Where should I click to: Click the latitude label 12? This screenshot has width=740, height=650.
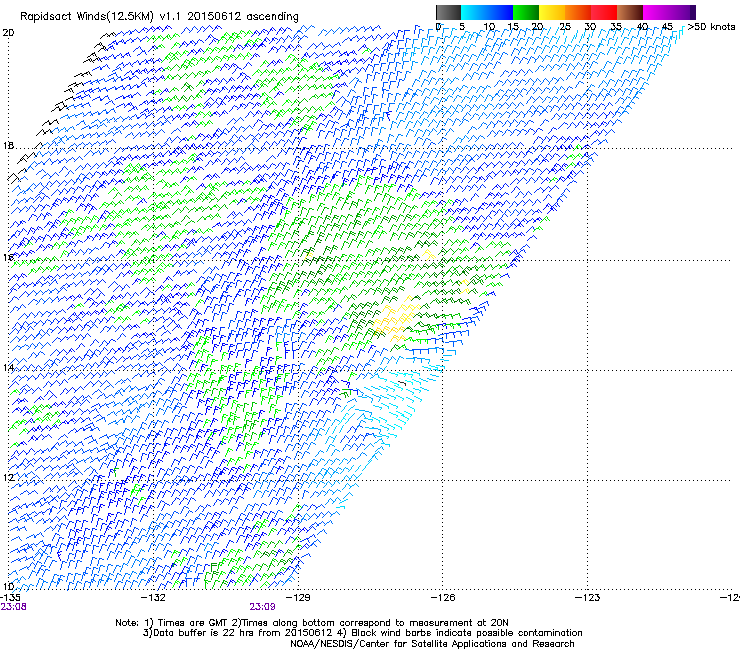(x=8, y=478)
